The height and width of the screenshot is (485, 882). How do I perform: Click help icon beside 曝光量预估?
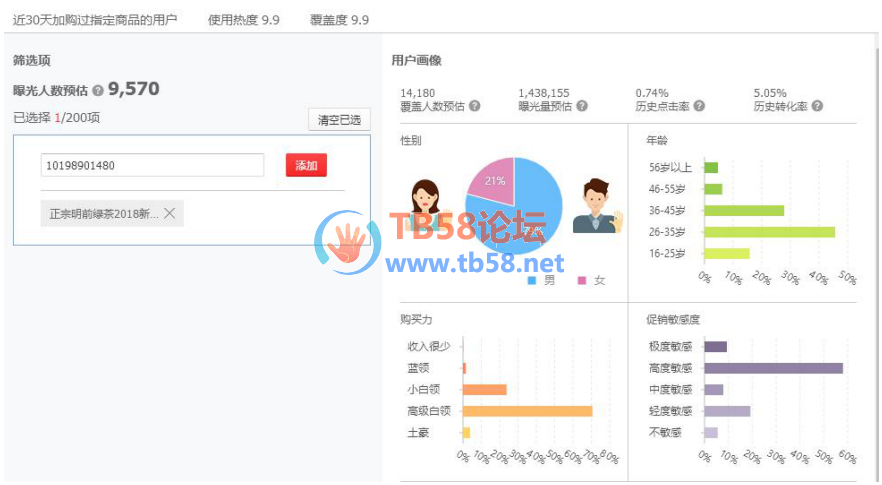(x=582, y=106)
